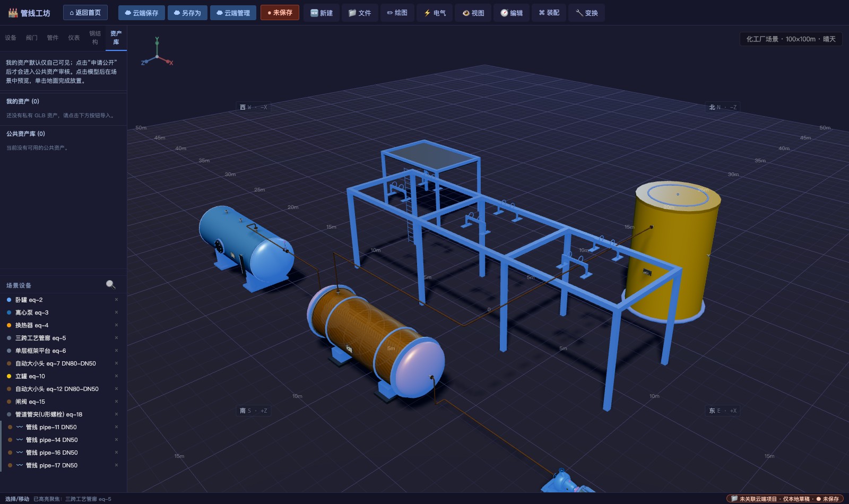This screenshot has height=504, width=849.
Task: Open the 变换 transform menu
Action: [587, 13]
